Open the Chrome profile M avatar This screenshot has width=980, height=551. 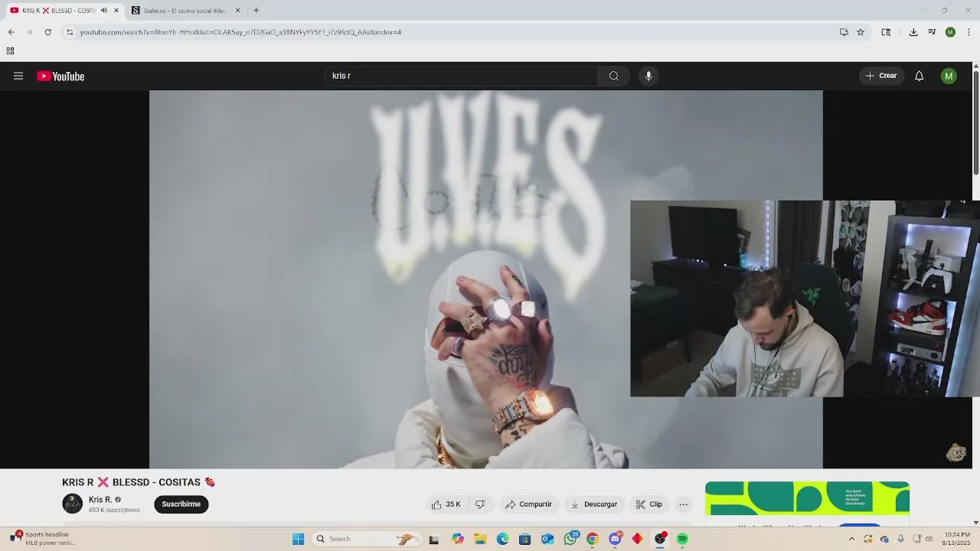tap(950, 32)
